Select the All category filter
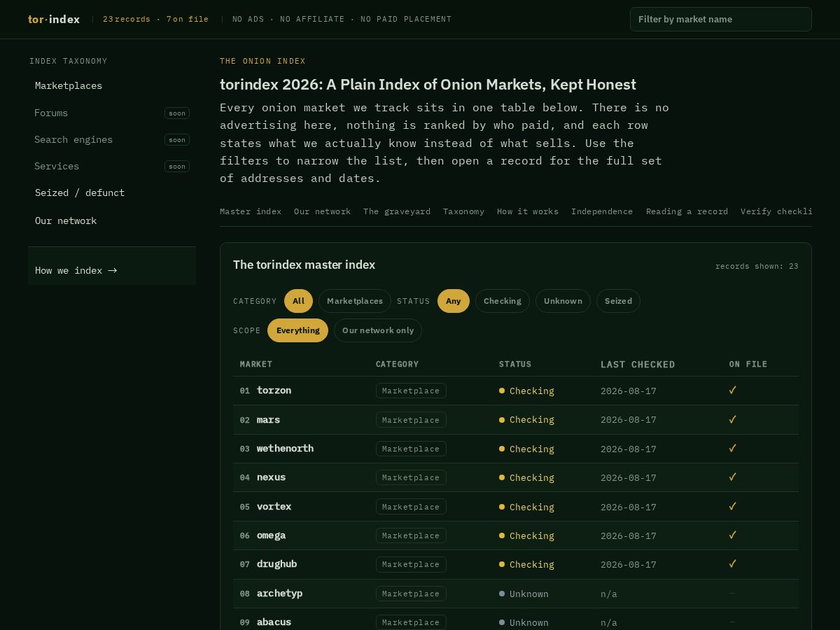Screen dimensions: 840x630 298,301
